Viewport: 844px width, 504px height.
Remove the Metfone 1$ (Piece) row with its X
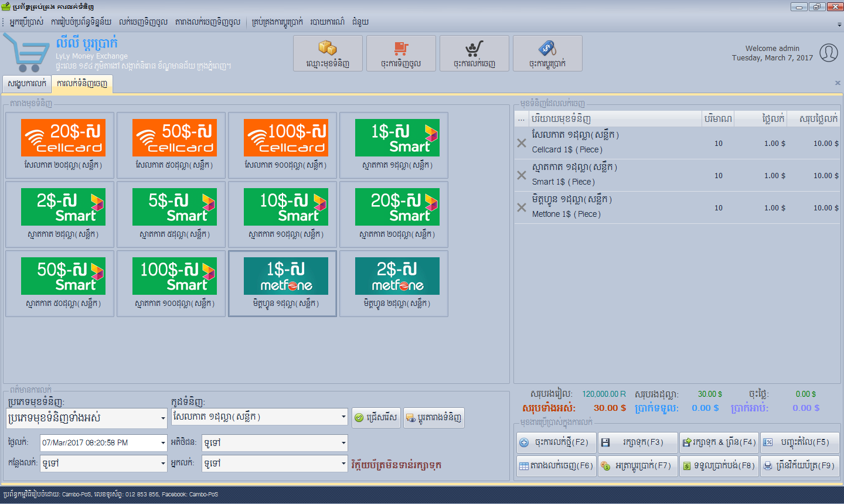coord(522,207)
